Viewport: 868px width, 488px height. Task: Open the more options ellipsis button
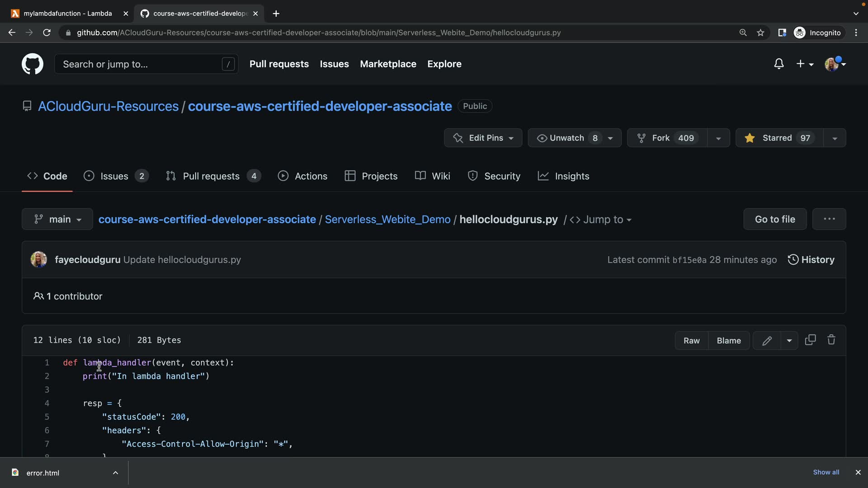(x=829, y=219)
